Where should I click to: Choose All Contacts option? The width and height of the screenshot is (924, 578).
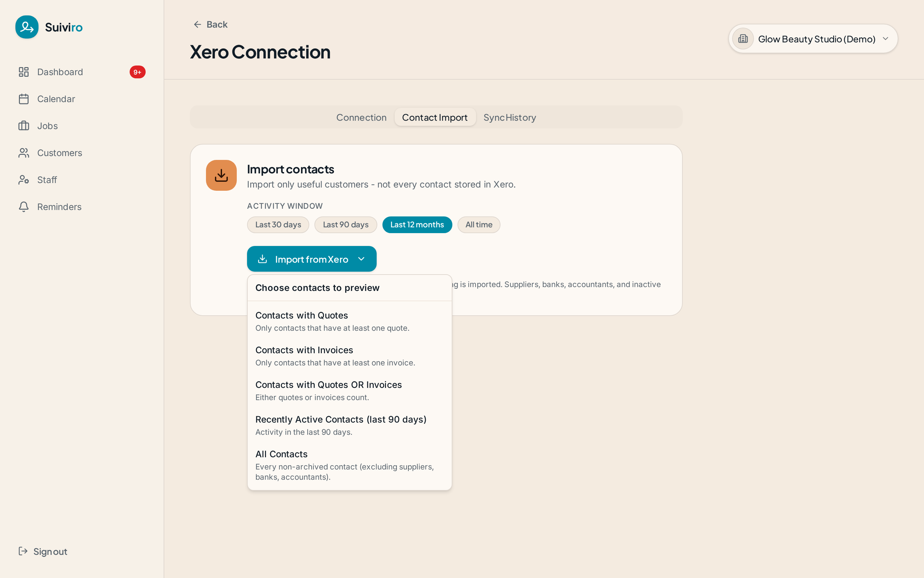coord(350,465)
